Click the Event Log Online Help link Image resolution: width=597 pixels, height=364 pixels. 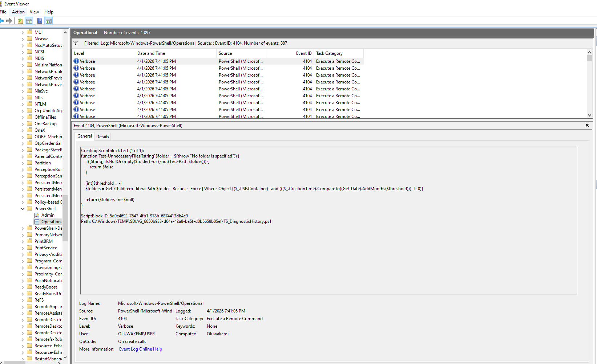pyautogui.click(x=140, y=349)
